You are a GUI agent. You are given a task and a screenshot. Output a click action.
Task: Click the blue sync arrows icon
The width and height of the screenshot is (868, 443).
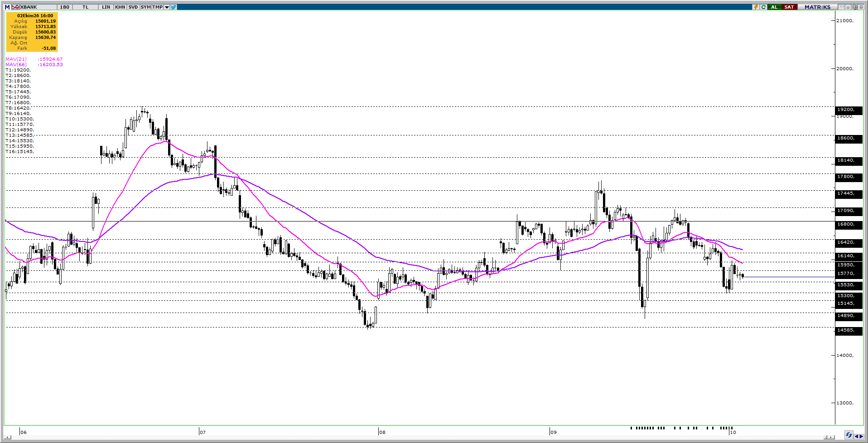pos(849,435)
